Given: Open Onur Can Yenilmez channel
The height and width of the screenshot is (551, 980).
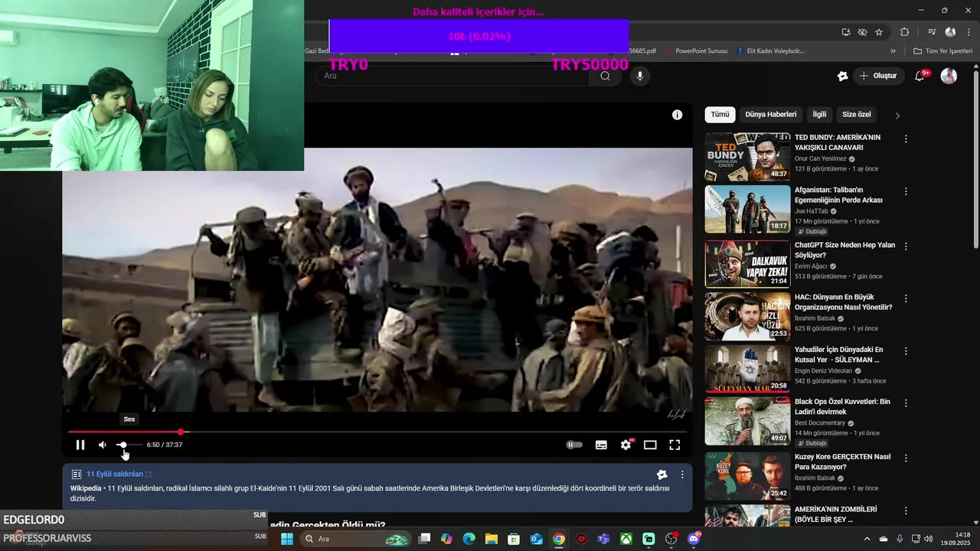Looking at the screenshot, I should point(821,158).
